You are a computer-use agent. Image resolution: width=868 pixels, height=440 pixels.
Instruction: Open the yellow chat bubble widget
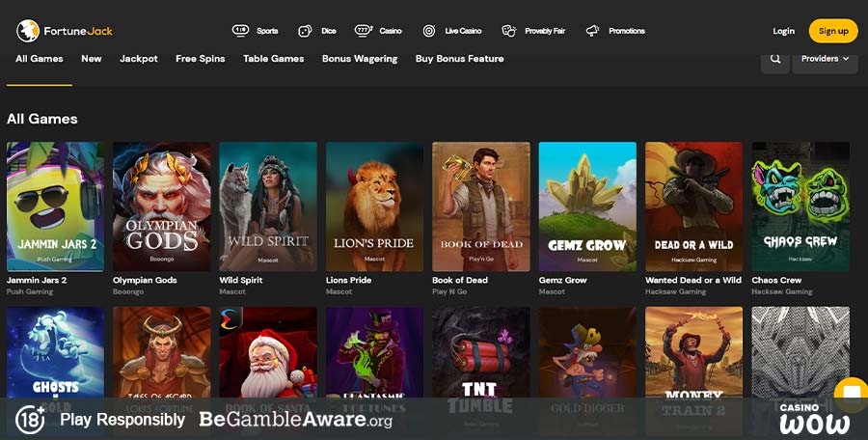click(x=852, y=395)
